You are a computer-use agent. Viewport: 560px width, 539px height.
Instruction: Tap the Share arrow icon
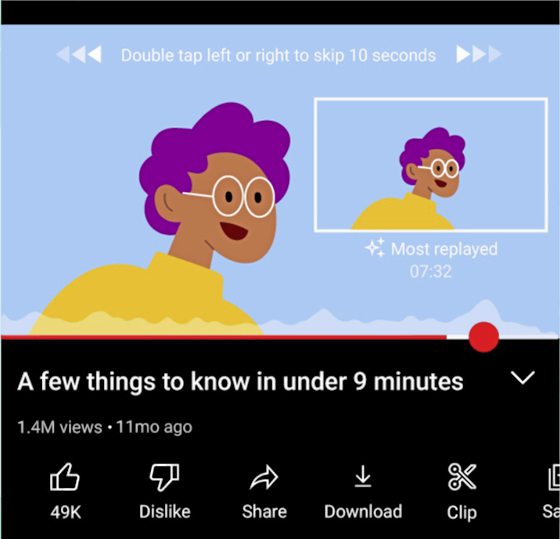pos(264,478)
